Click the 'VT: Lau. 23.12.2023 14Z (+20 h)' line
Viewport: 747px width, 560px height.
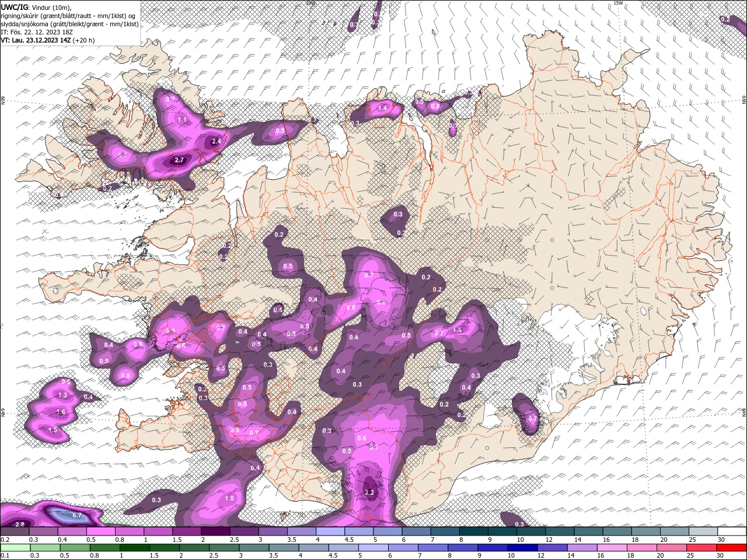(47, 40)
